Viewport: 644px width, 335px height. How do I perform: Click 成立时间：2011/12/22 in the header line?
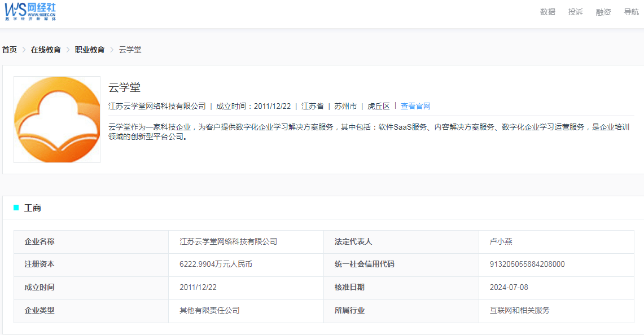[253, 106]
